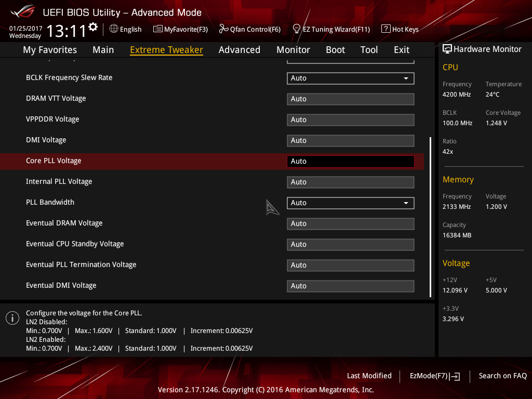Start EZ Tuning Wizard(F11)
The height and width of the screenshot is (399, 532).
(331, 29)
